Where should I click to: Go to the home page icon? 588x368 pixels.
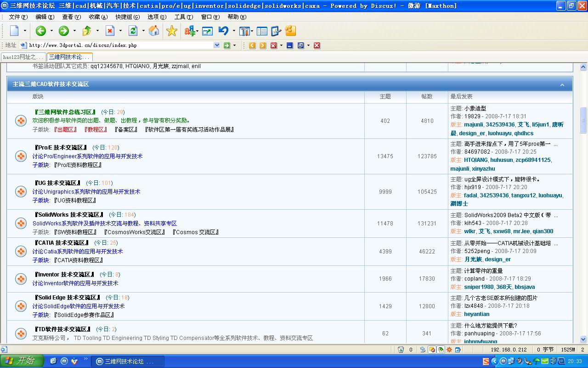point(154,31)
